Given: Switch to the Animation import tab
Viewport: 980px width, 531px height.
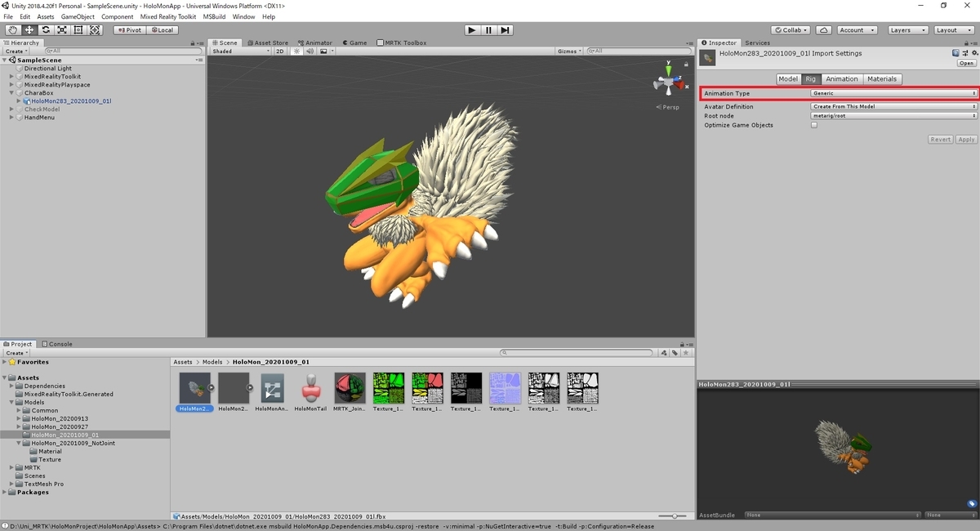Looking at the screenshot, I should click(x=841, y=79).
